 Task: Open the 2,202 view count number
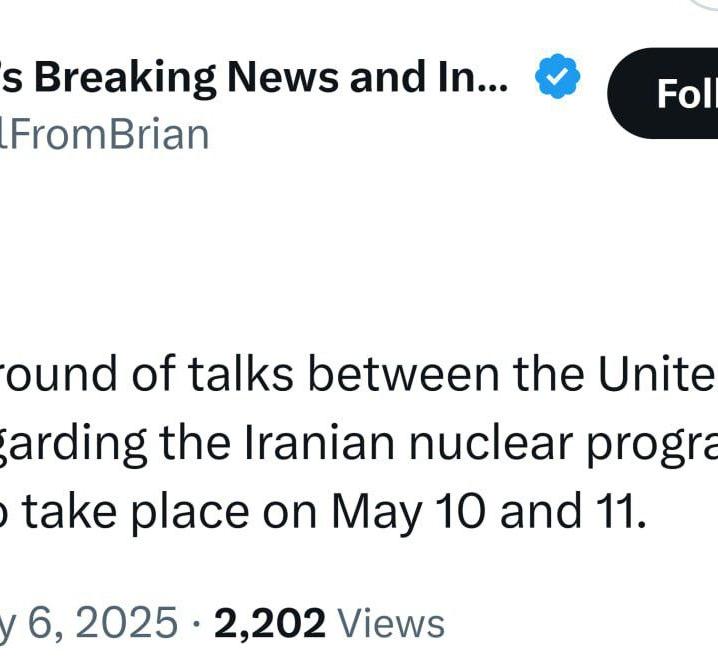point(270,623)
